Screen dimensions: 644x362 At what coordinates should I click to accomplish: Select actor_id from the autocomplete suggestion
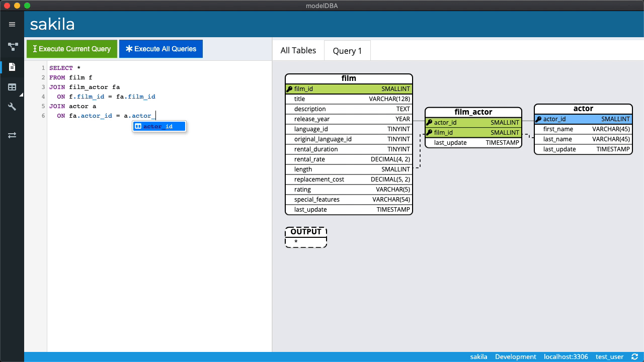point(159,126)
